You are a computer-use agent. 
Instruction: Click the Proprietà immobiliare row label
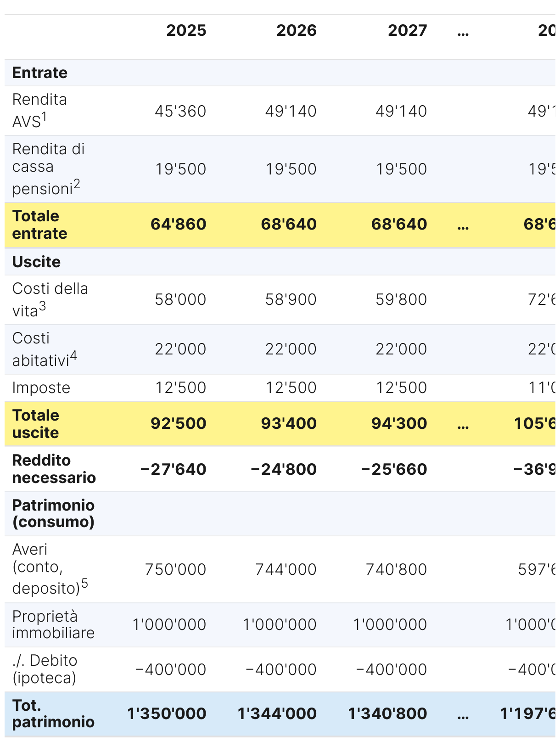pos(53,624)
